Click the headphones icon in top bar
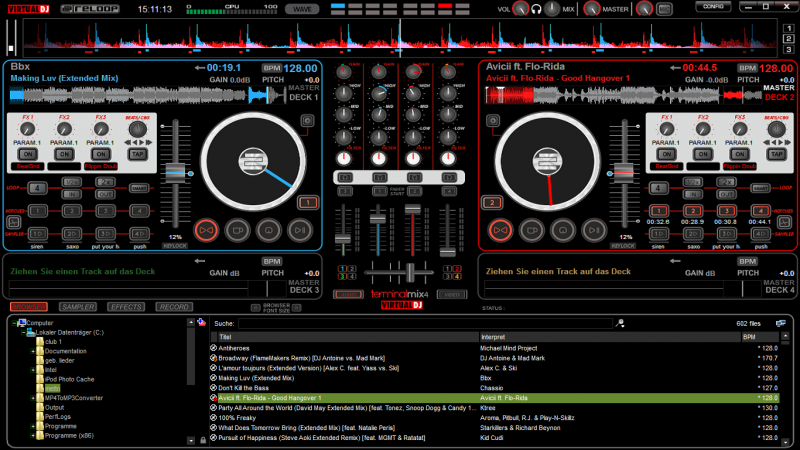800x450 pixels. point(536,9)
